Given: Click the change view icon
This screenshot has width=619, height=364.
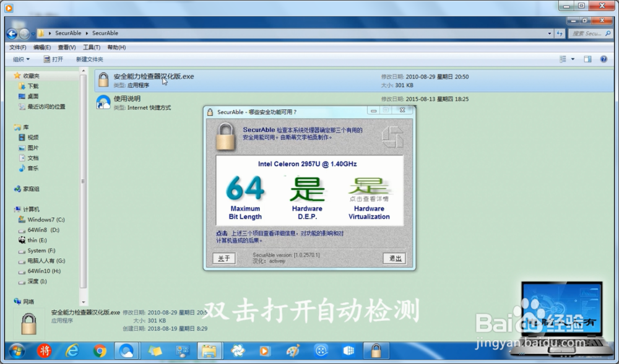Looking at the screenshot, I should (x=563, y=59).
